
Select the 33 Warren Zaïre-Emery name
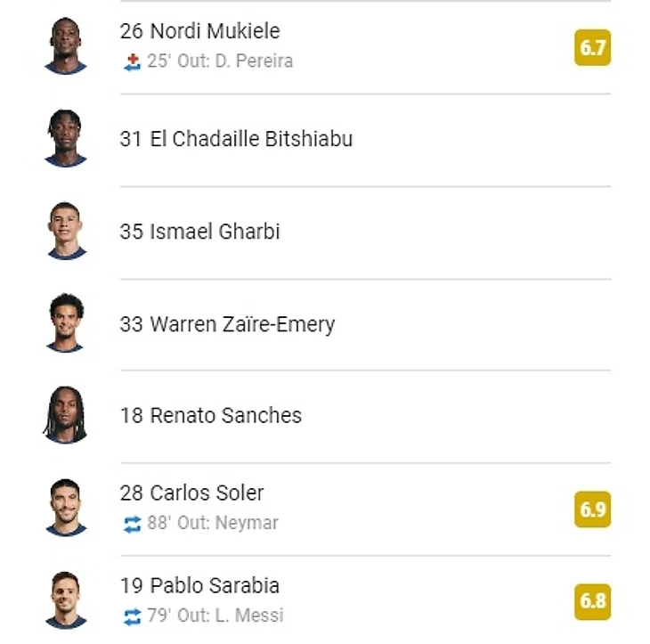tap(227, 324)
